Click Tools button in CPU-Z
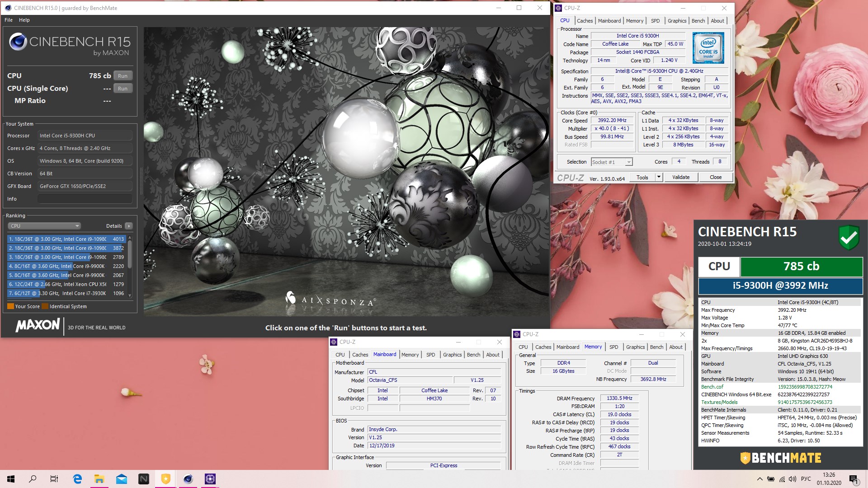Image resolution: width=868 pixels, height=488 pixels. (642, 178)
